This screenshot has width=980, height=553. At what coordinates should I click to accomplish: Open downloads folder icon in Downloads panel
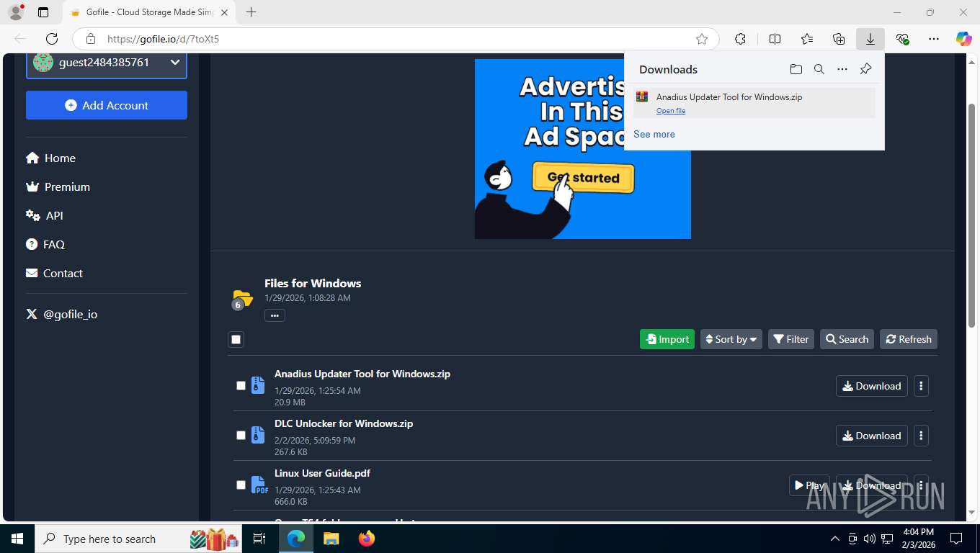pos(796,69)
